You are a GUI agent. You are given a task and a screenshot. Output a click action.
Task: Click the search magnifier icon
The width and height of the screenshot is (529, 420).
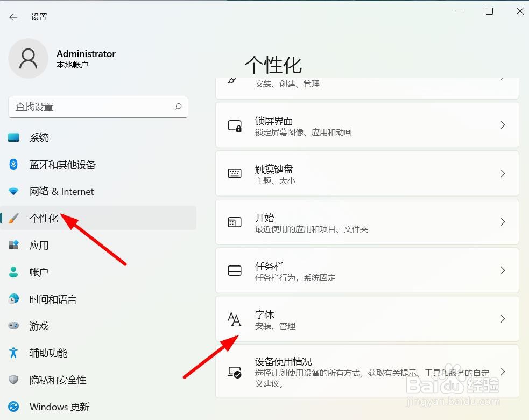[178, 107]
